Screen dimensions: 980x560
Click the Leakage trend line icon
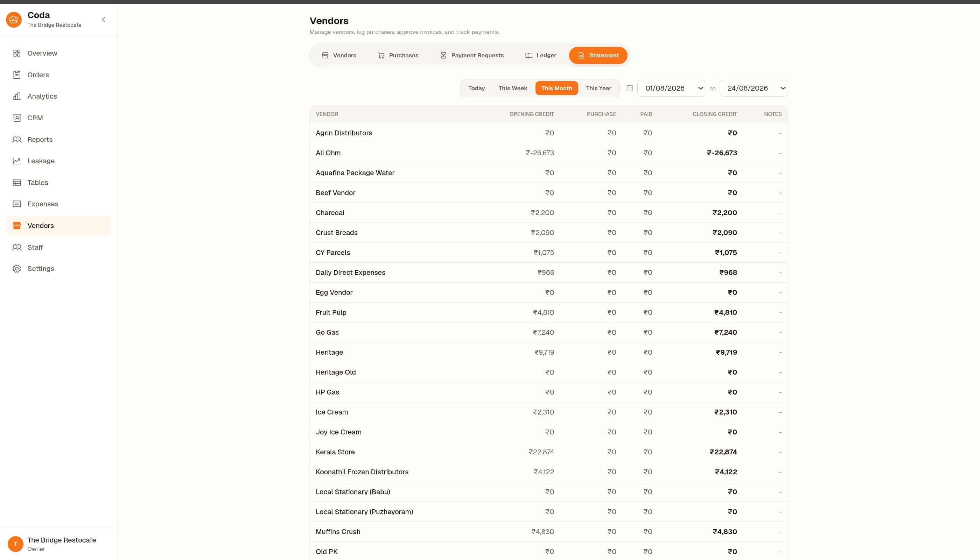click(x=16, y=161)
